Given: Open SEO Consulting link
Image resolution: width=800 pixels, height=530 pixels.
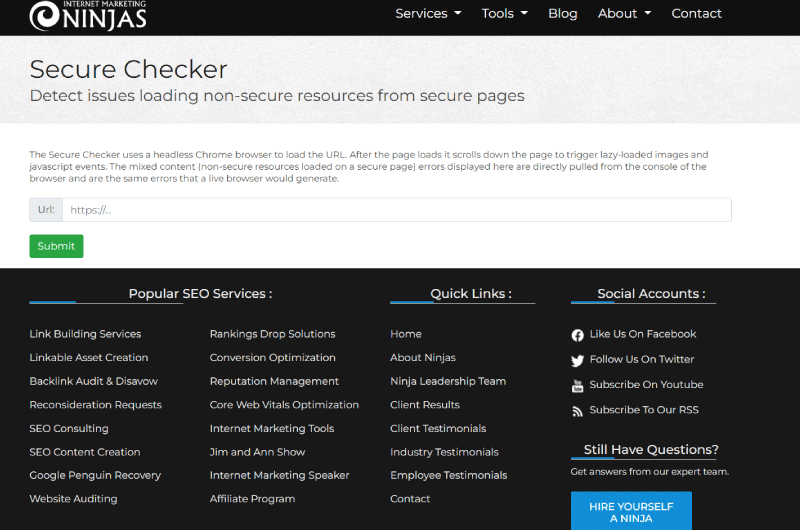Looking at the screenshot, I should (69, 428).
